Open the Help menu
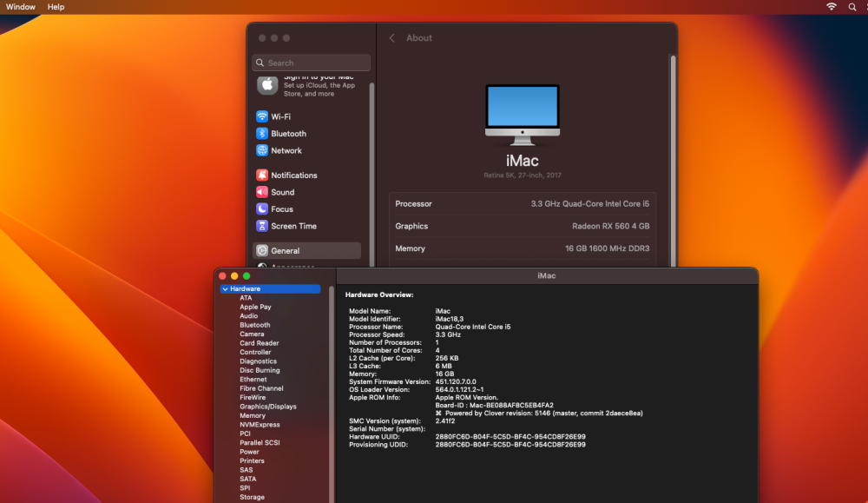The image size is (868, 503). (x=56, y=7)
